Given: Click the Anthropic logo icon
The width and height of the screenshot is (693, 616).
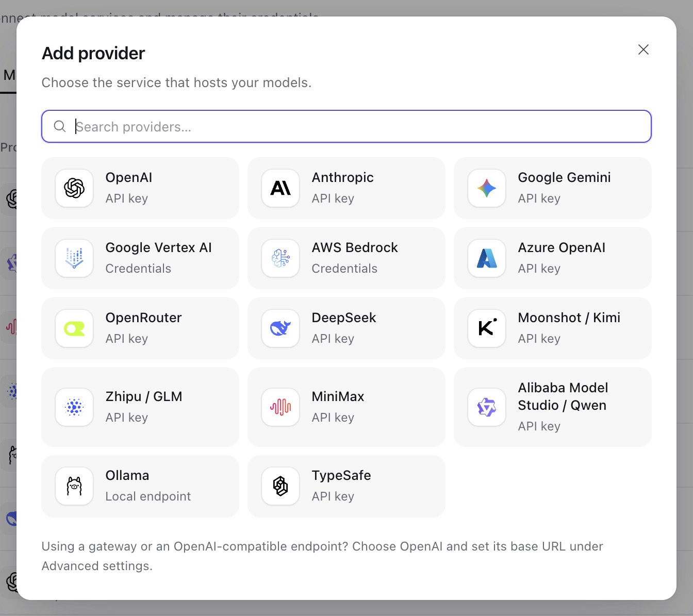Looking at the screenshot, I should point(280,188).
